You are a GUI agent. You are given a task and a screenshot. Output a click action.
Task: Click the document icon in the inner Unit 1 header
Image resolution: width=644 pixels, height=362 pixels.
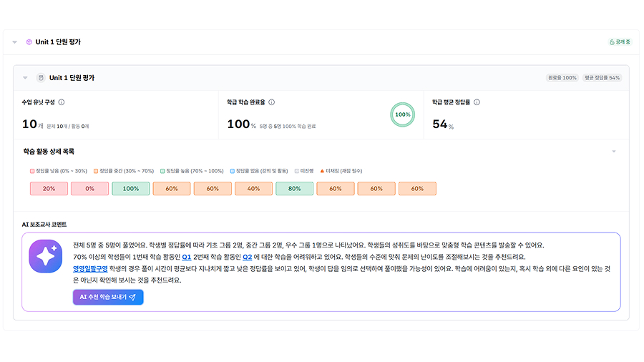point(41,78)
